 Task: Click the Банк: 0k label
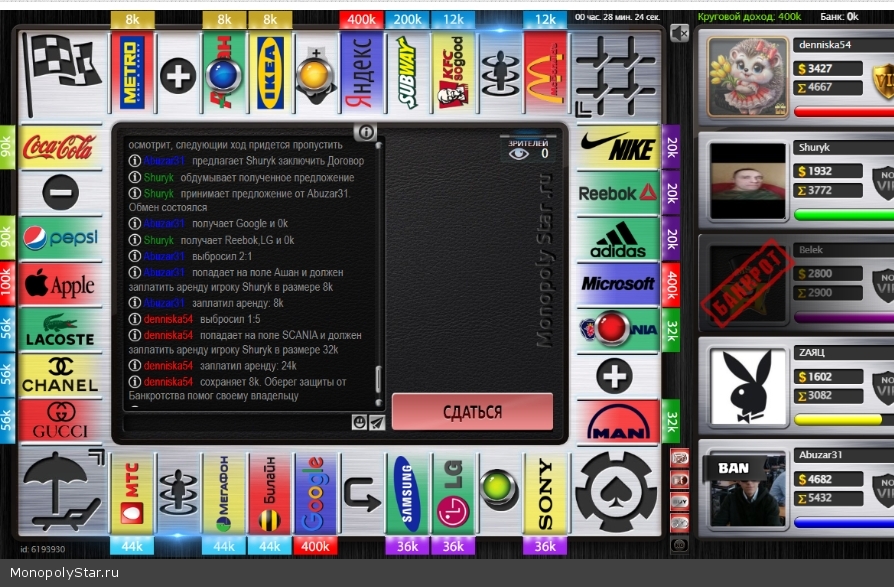[839, 17]
